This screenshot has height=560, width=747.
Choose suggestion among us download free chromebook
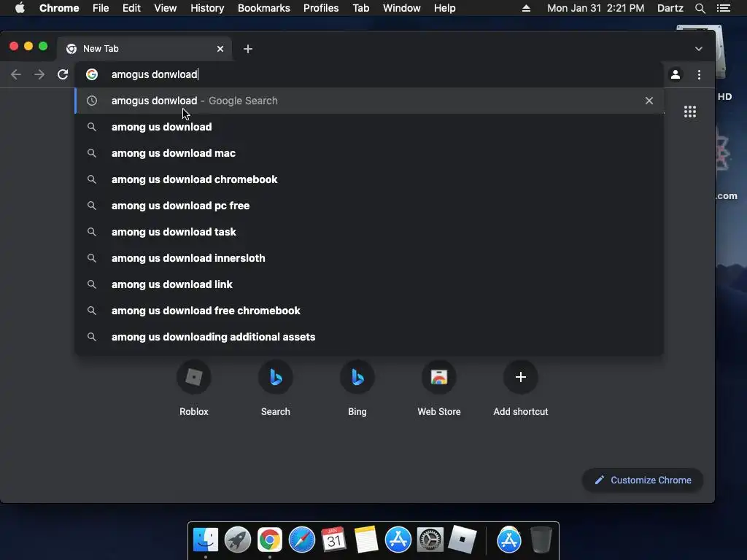point(369,310)
